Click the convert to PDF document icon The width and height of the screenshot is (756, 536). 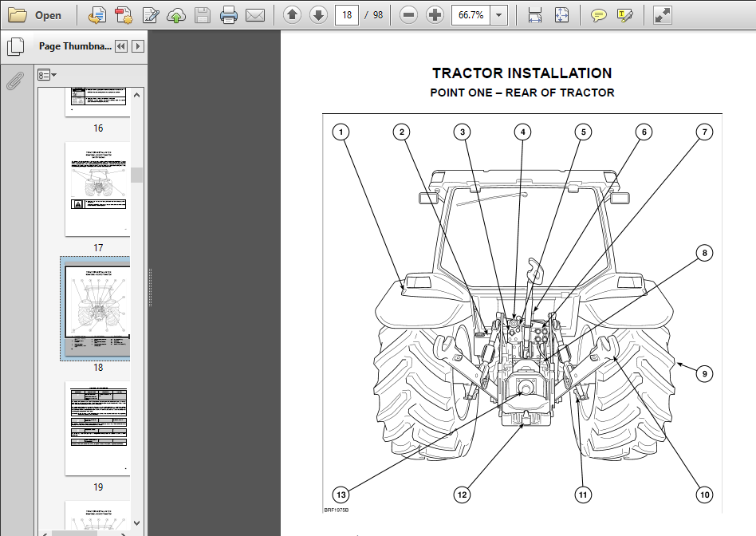click(97, 15)
